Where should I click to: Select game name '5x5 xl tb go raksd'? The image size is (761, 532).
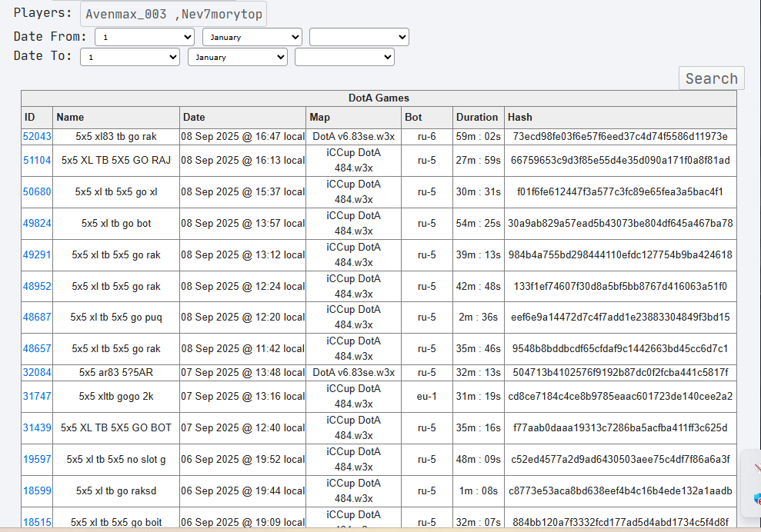[116, 490]
